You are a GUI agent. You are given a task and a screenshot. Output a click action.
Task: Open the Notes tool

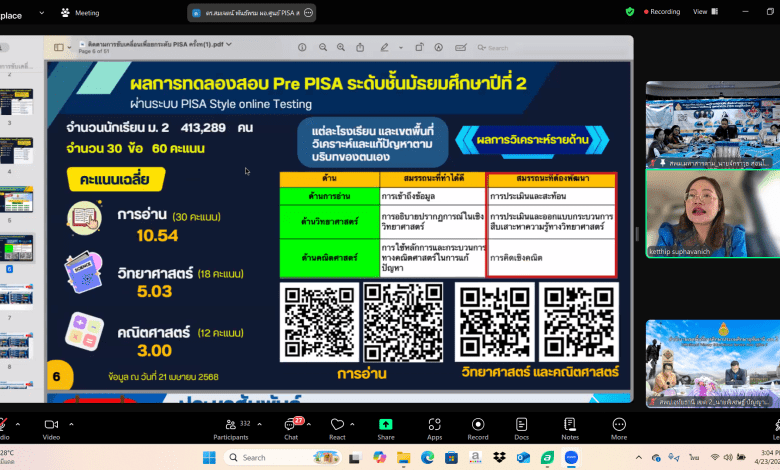coord(570,426)
